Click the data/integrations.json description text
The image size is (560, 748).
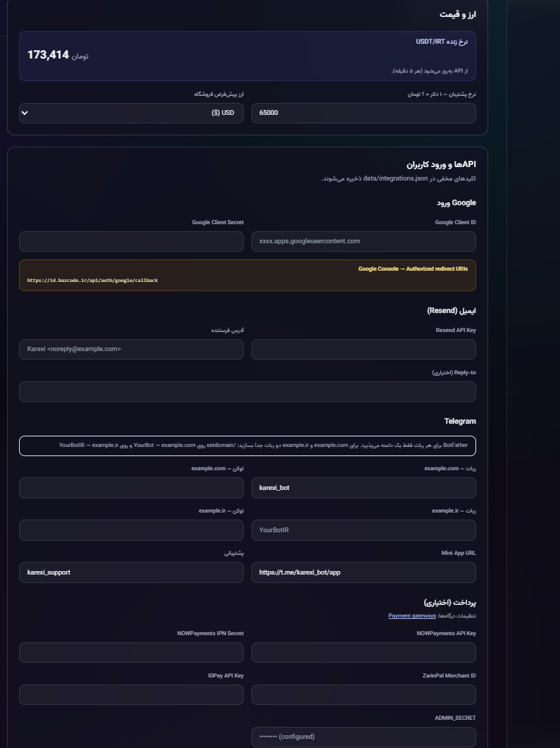pos(399,178)
